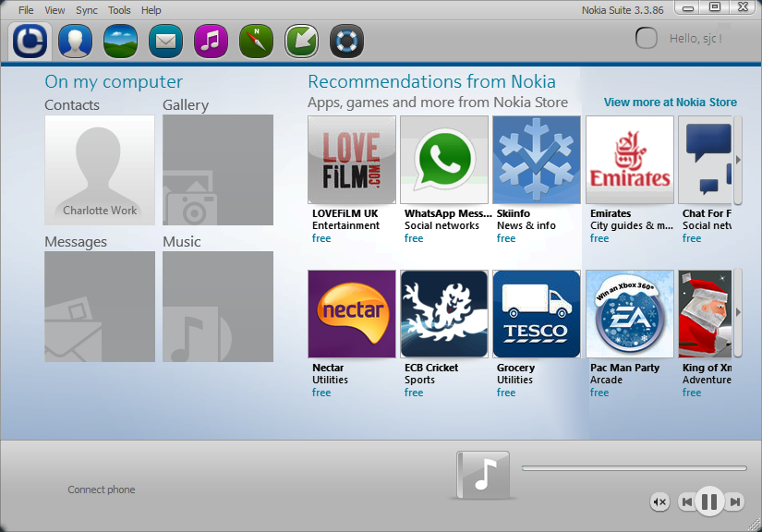This screenshot has height=532, width=762.
Task: Open the Sync menu
Action: pos(87,10)
